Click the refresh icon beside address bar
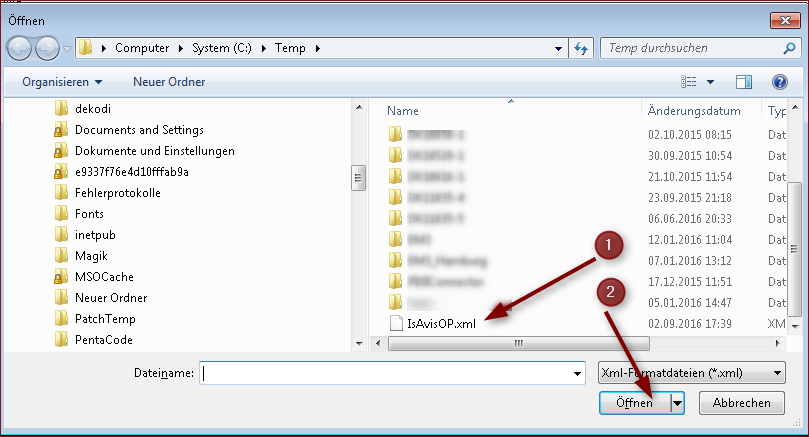The height and width of the screenshot is (437, 809). (x=581, y=48)
